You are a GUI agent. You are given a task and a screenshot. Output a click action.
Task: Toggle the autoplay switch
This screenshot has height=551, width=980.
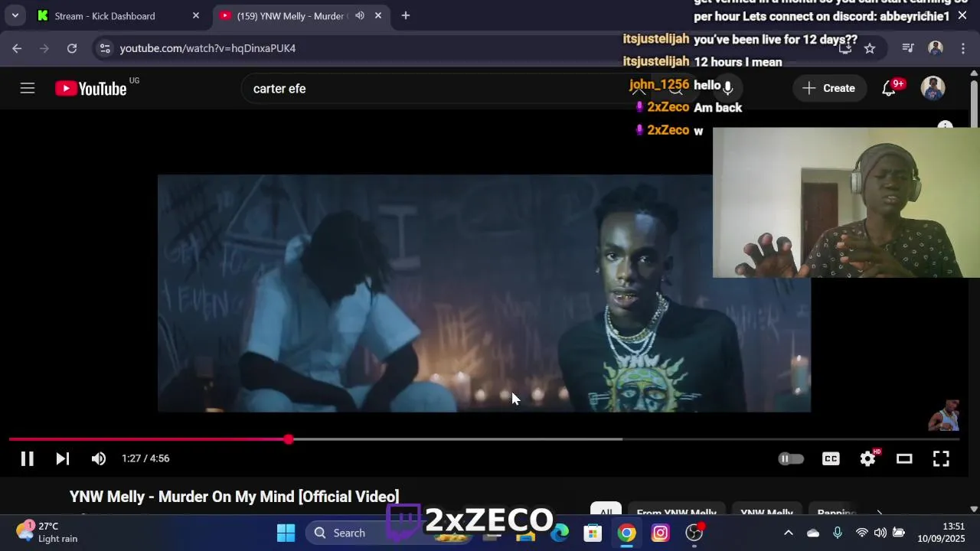791,458
